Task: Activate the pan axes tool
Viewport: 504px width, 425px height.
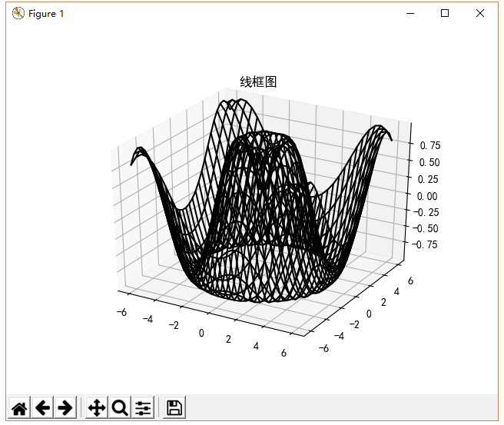Action: 97,407
